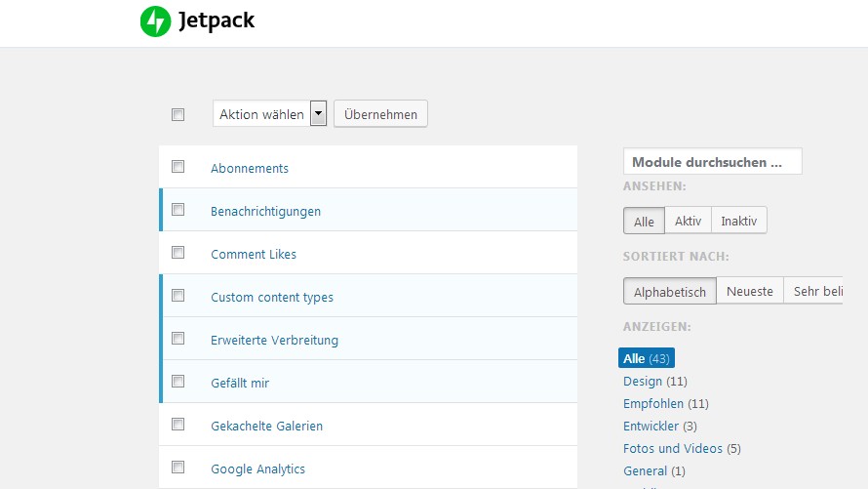The image size is (868, 489).
Task: Filter by Inaktiv modules
Action: click(738, 222)
